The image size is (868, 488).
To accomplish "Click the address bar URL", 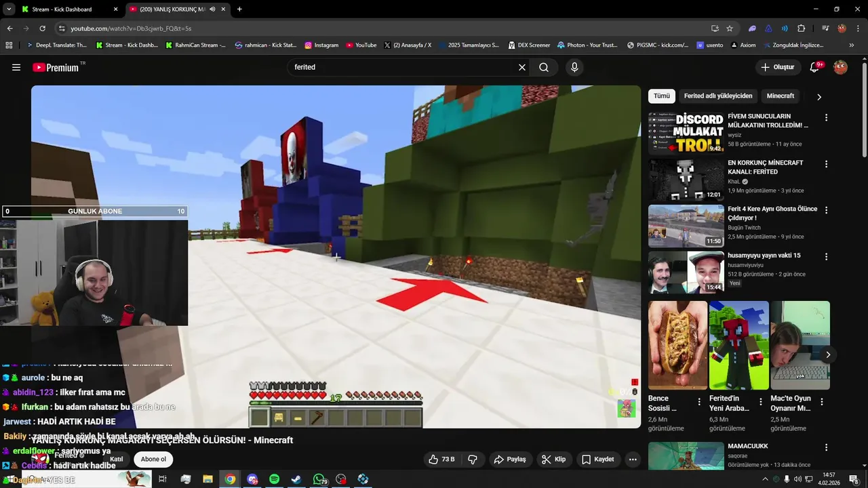I will pyautogui.click(x=131, y=28).
